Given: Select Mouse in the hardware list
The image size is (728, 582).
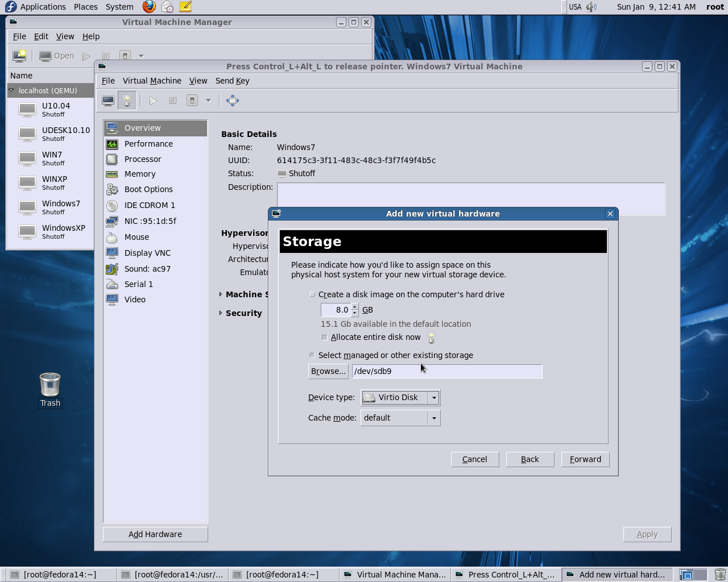Looking at the screenshot, I should (155, 237).
